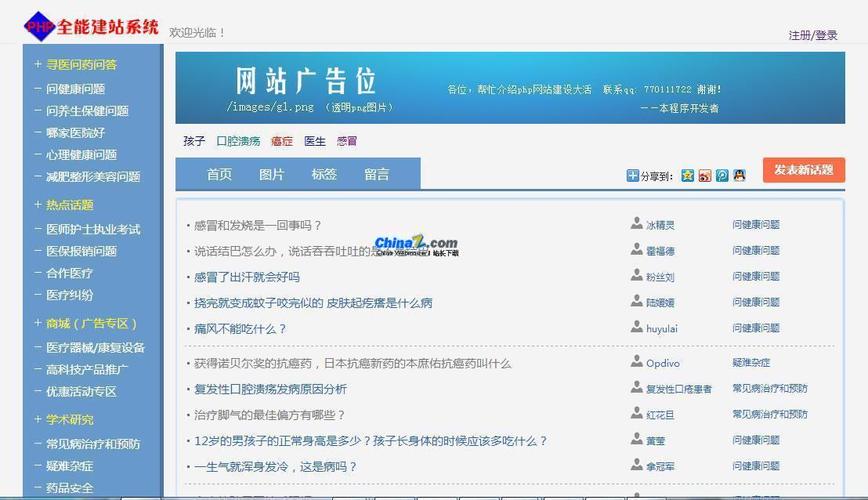Click user avatar icon beside huyulai

click(637, 327)
